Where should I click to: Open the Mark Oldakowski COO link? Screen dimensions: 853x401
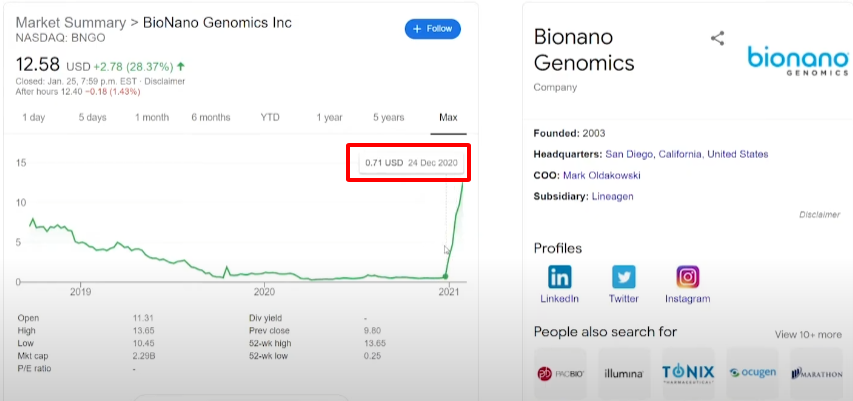[601, 175]
